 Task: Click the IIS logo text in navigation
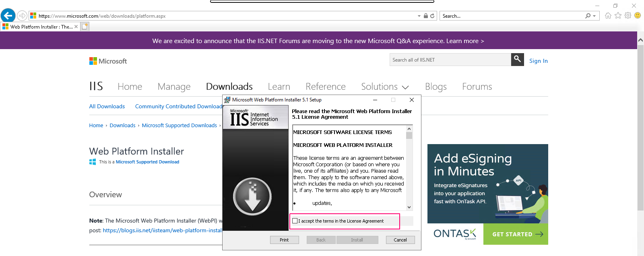click(96, 86)
